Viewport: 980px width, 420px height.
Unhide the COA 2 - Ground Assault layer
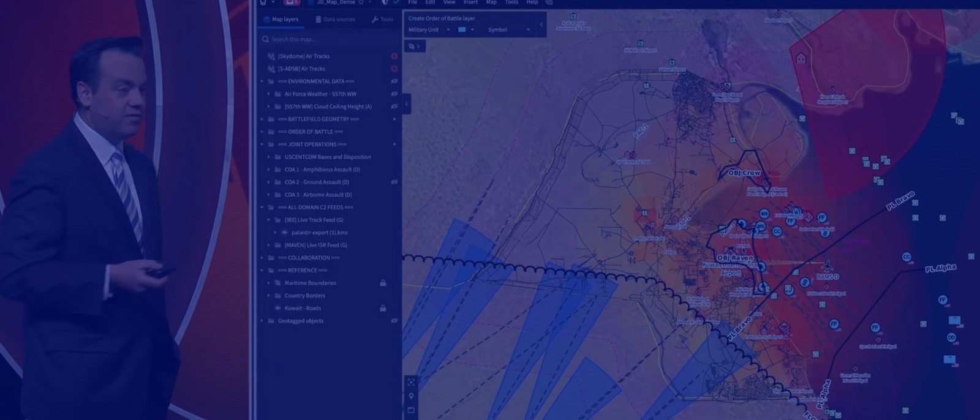click(394, 182)
